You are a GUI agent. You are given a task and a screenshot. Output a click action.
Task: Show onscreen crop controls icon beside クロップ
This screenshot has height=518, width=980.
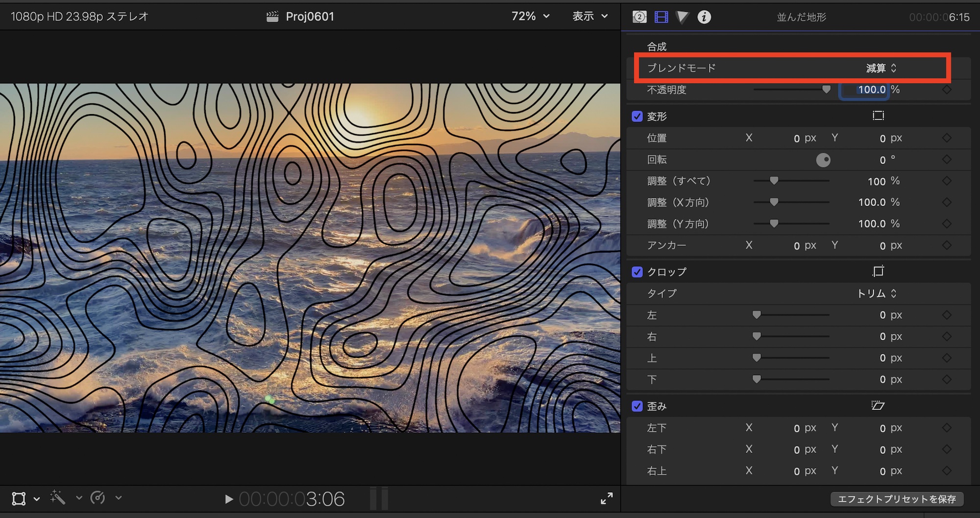click(x=878, y=271)
